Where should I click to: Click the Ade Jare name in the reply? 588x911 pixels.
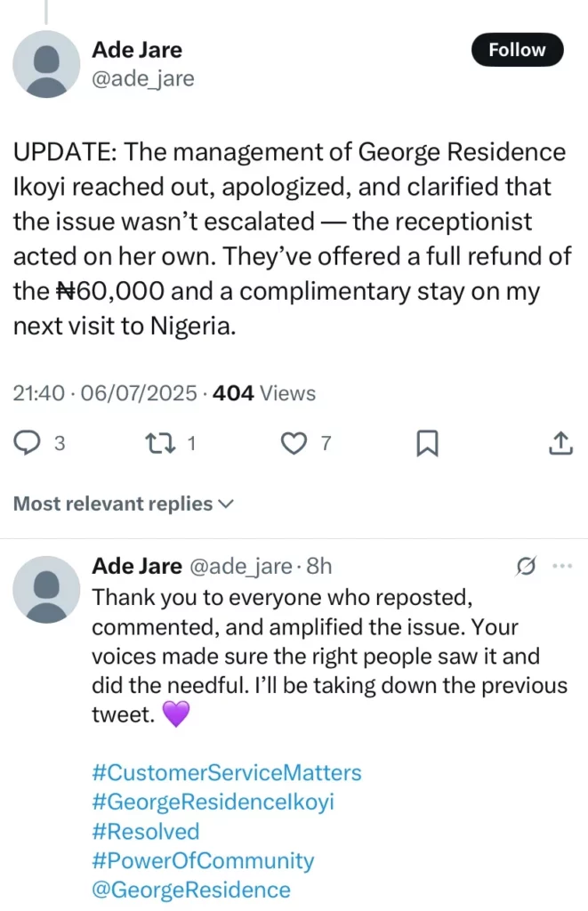click(136, 566)
